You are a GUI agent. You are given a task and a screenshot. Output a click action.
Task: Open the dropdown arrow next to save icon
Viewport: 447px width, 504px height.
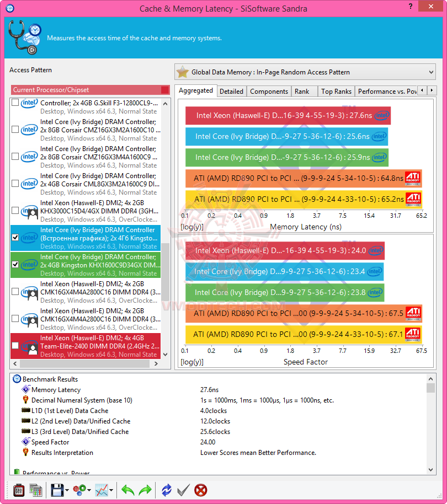(67, 491)
